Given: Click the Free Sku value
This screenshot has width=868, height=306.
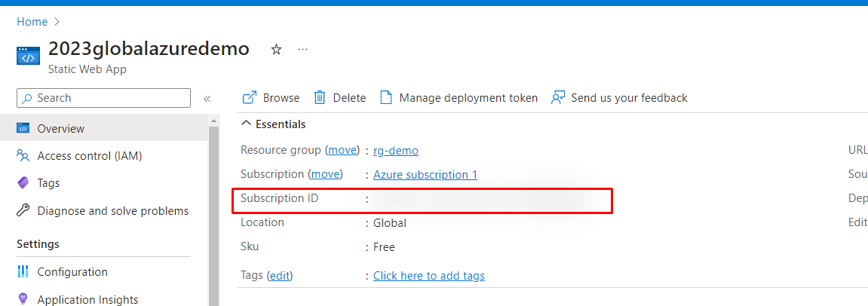Looking at the screenshot, I should tap(384, 247).
